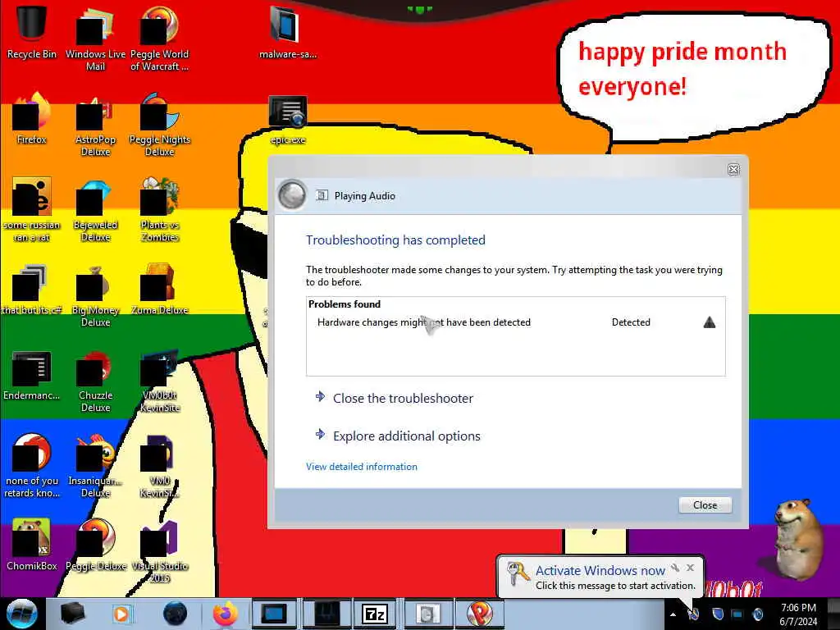Viewport: 840px width, 630px height.
Task: Click the Close button in Playing Audio dialog
Action: click(705, 505)
